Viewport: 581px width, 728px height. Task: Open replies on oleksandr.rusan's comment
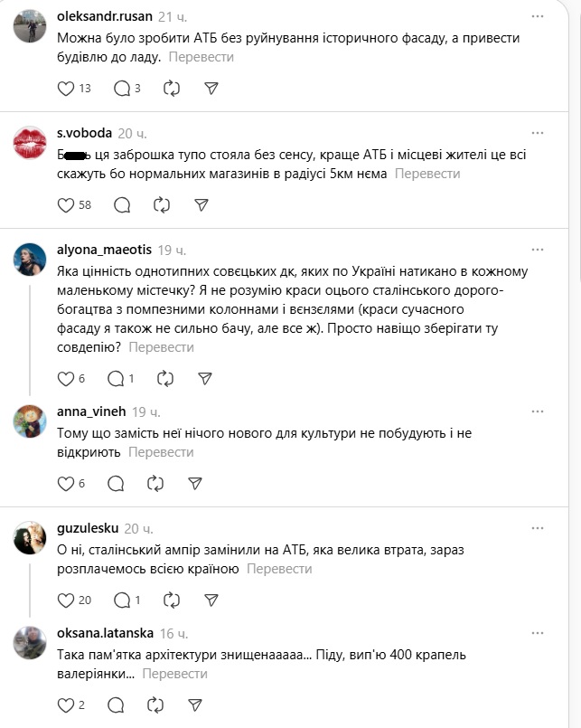coord(122,89)
